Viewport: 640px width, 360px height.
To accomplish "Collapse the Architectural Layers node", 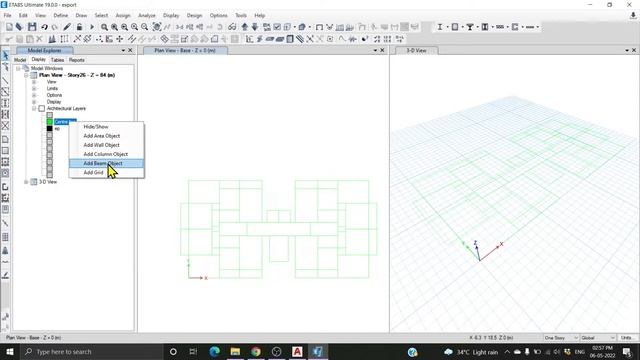I will [34, 109].
